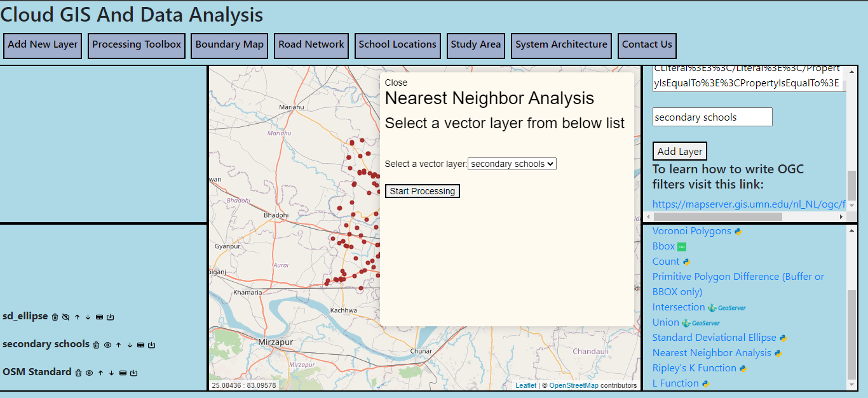The height and width of the screenshot is (398, 868).
Task: Download the secondary schools layer
Action: [151, 345]
